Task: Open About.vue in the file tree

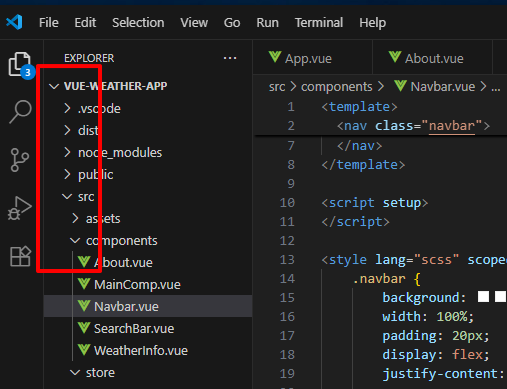Action: pyautogui.click(x=148, y=262)
